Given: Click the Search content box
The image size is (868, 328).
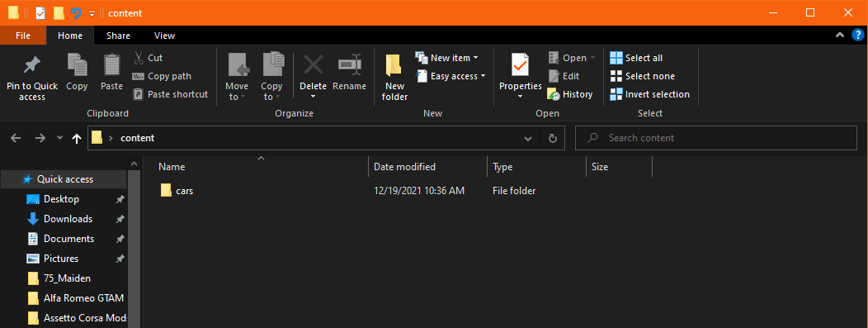Looking at the screenshot, I should 716,138.
